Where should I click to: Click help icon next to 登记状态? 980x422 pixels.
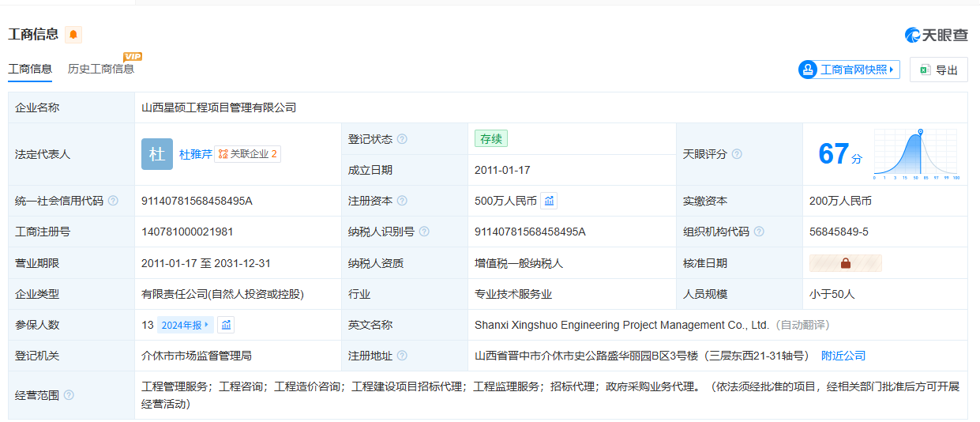pos(402,139)
